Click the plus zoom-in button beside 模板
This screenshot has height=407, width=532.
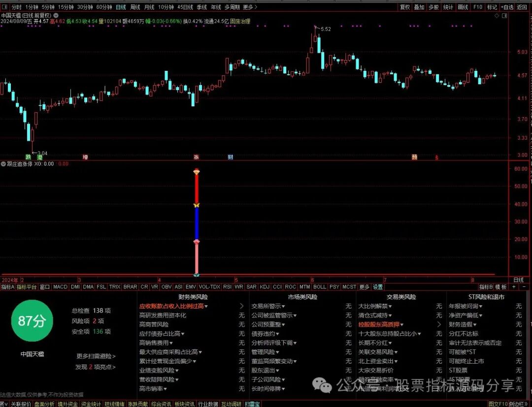click(514, 287)
